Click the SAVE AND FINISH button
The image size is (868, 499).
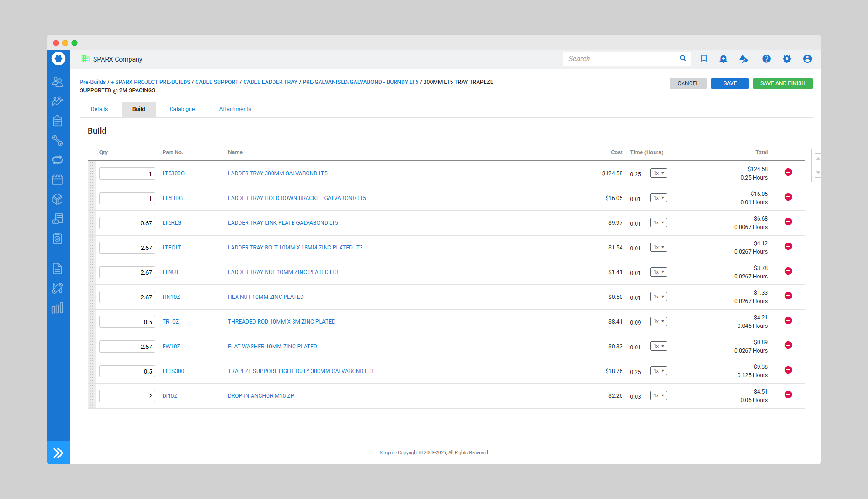point(782,83)
